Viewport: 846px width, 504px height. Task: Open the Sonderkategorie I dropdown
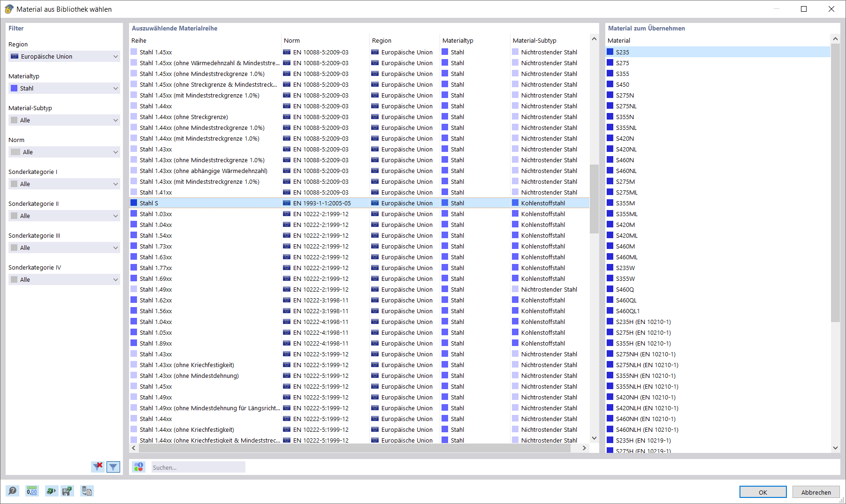(x=64, y=184)
